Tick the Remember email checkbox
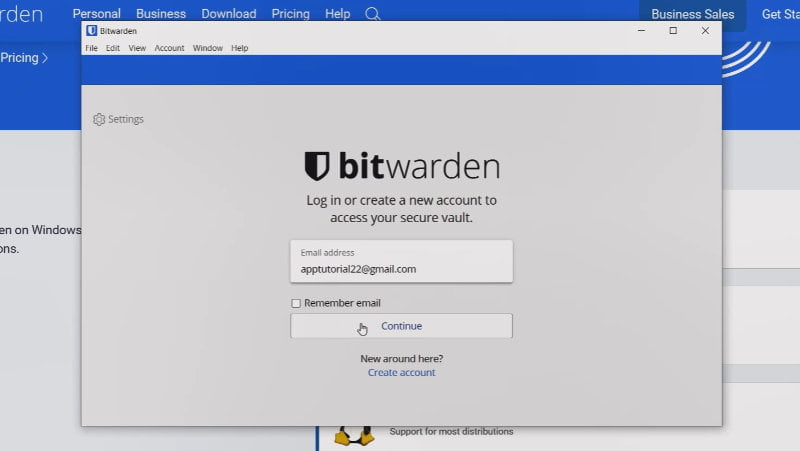 click(x=296, y=304)
